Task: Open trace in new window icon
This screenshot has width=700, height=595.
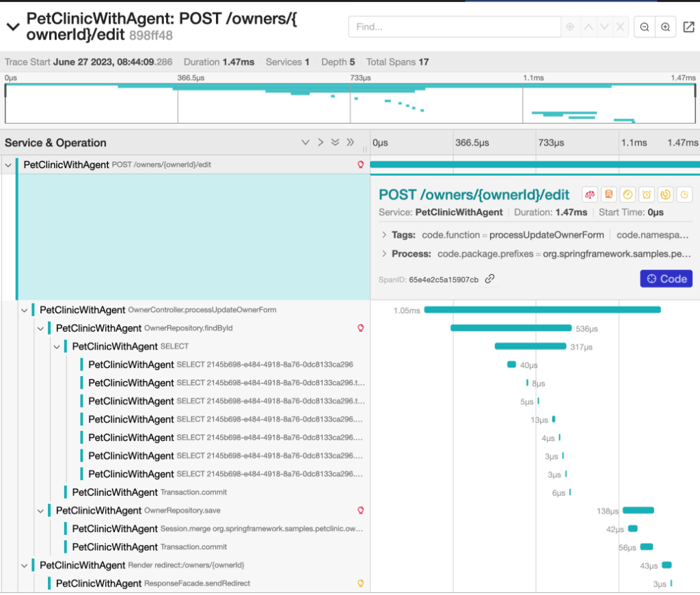Action: (689, 27)
